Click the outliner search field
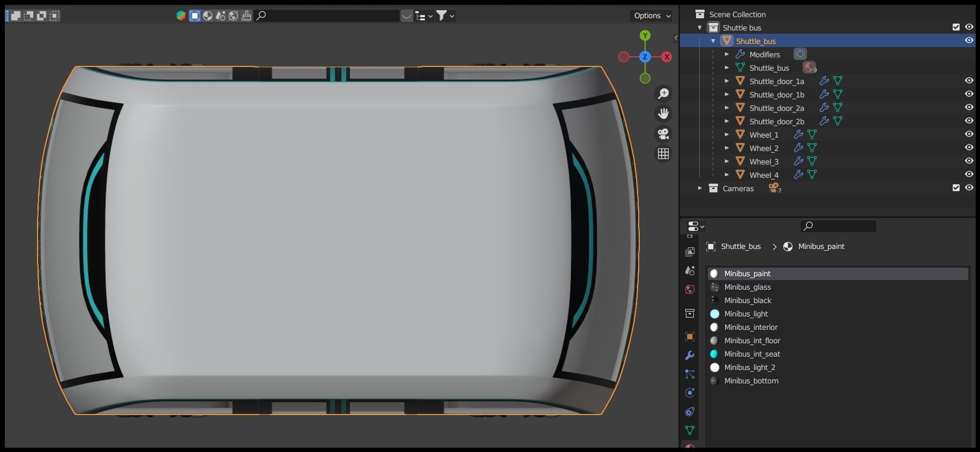This screenshot has height=452, width=980. [327, 16]
